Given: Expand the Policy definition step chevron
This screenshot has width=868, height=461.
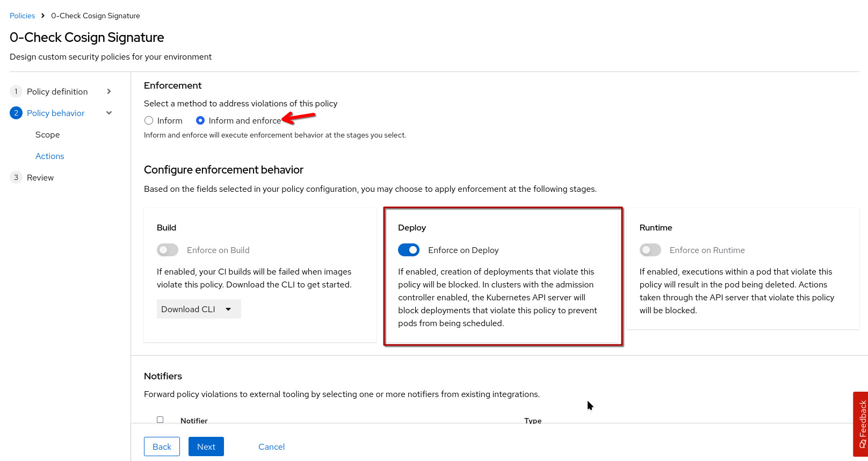Looking at the screenshot, I should click(109, 91).
